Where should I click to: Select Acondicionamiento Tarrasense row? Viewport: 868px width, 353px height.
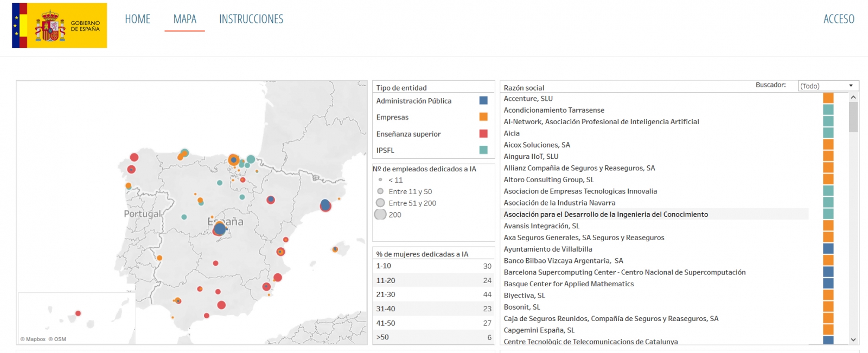click(x=554, y=110)
